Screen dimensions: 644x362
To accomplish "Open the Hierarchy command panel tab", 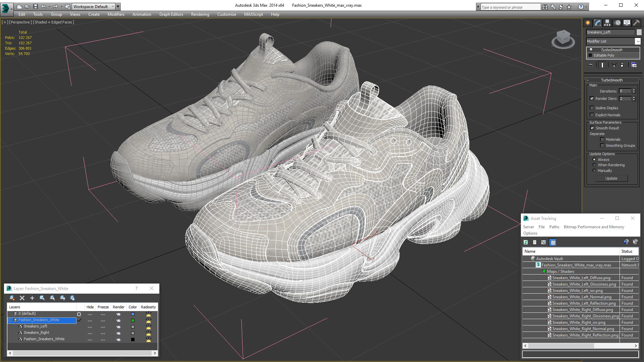I will (x=607, y=23).
